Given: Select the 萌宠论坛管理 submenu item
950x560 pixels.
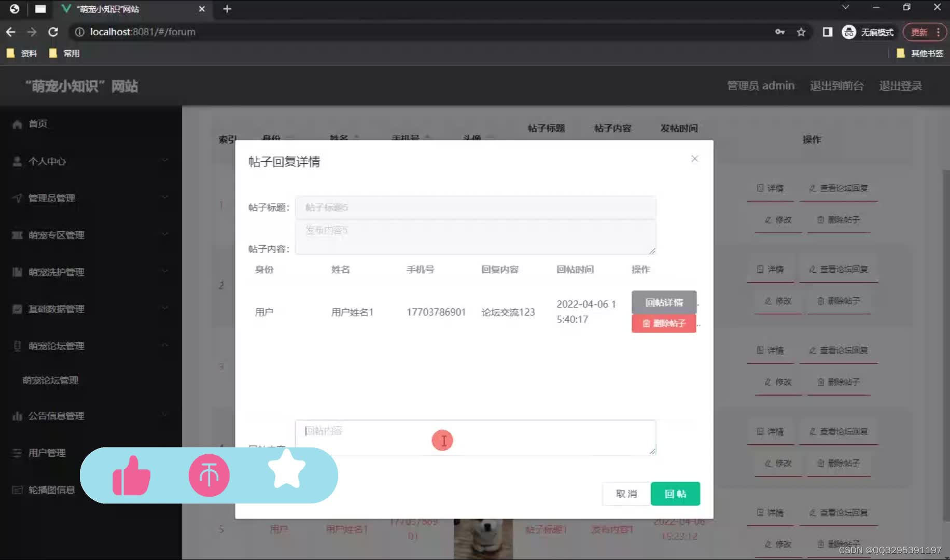Looking at the screenshot, I should tap(50, 380).
